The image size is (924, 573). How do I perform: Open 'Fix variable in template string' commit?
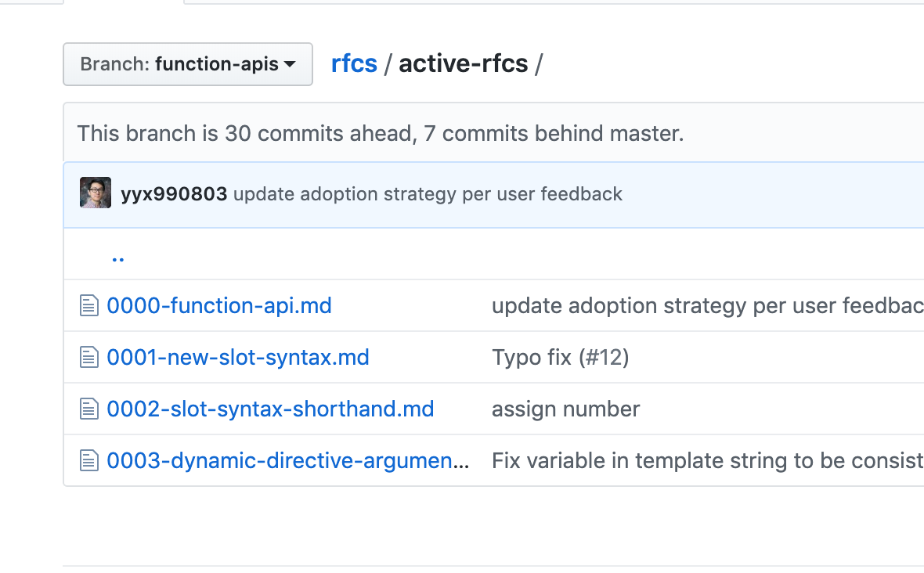click(x=705, y=460)
